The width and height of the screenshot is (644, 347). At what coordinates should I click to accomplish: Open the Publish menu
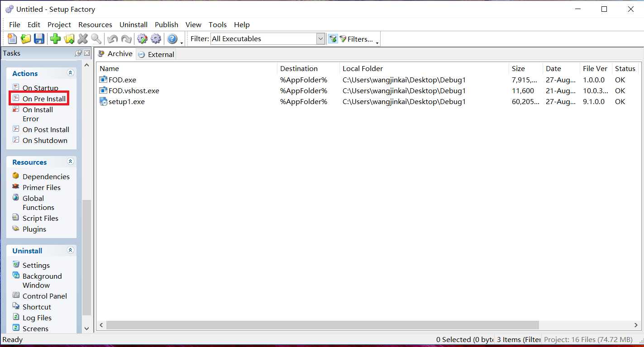pos(167,24)
